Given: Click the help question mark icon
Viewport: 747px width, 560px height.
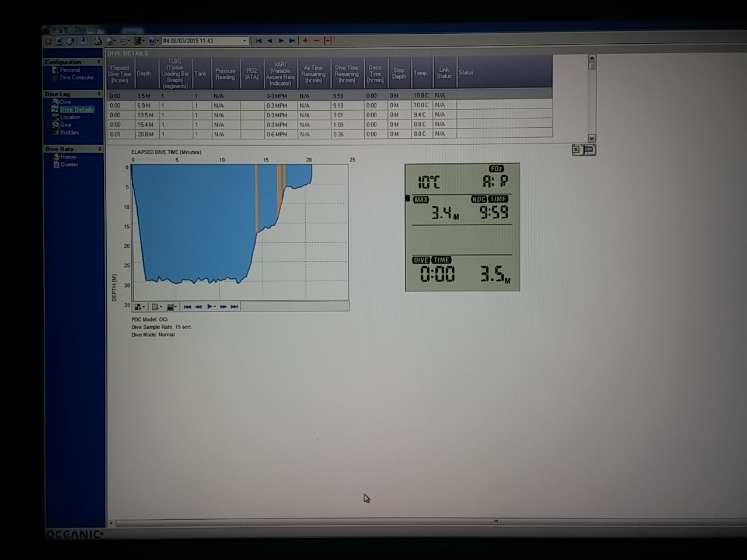Looking at the screenshot, I should coord(152,41).
